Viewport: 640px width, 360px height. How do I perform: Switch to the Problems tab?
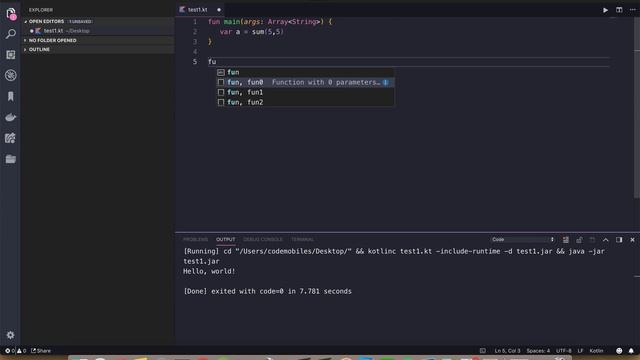pyautogui.click(x=196, y=240)
